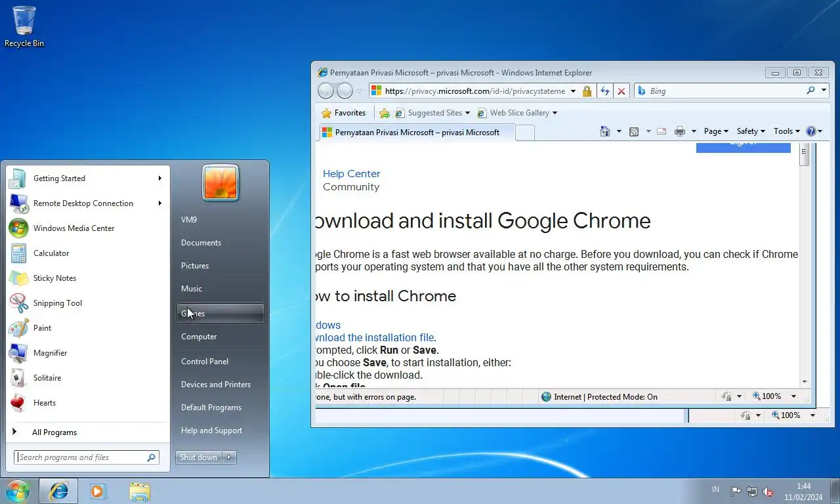Click the Shut down button

click(199, 457)
